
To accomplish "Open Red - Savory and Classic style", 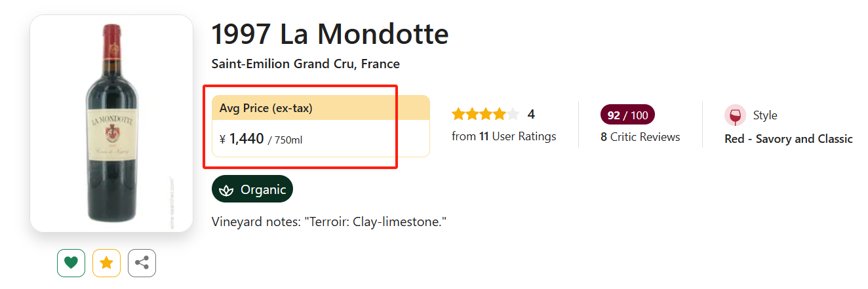I will tap(788, 139).
